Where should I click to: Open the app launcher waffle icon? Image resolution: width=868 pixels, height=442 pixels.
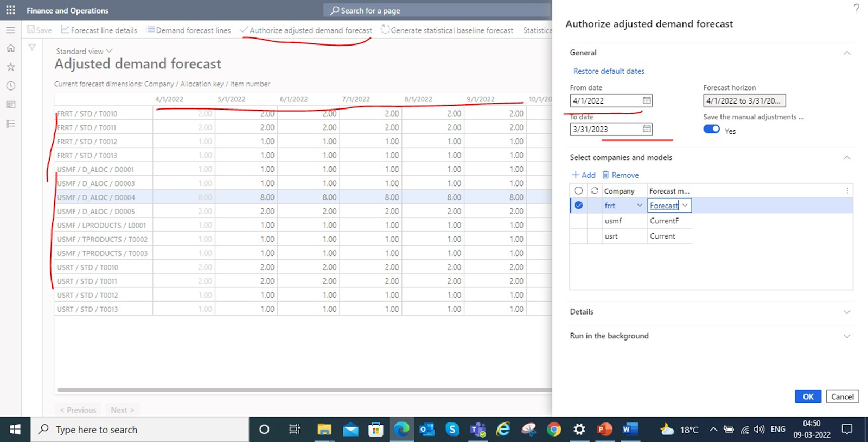point(10,10)
